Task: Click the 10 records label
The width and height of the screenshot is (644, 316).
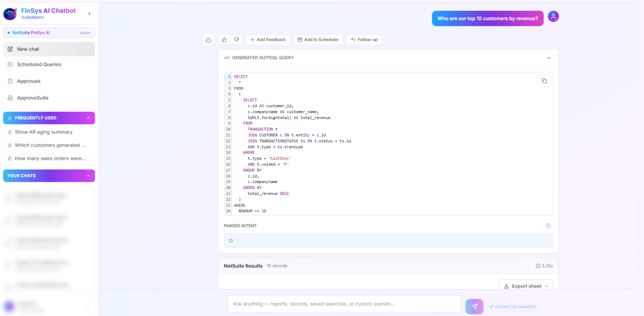Action: point(277,266)
